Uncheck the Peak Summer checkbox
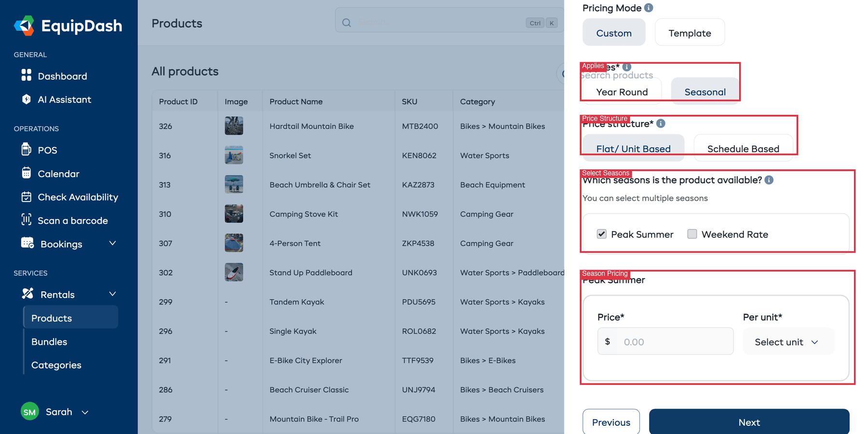 point(601,234)
